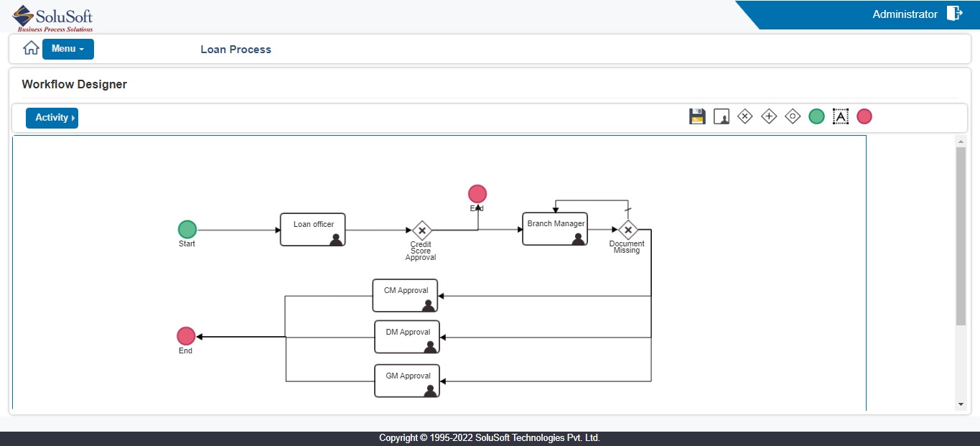This screenshot has width=980, height=446.
Task: Expand the Activity panel button
Action: point(52,118)
